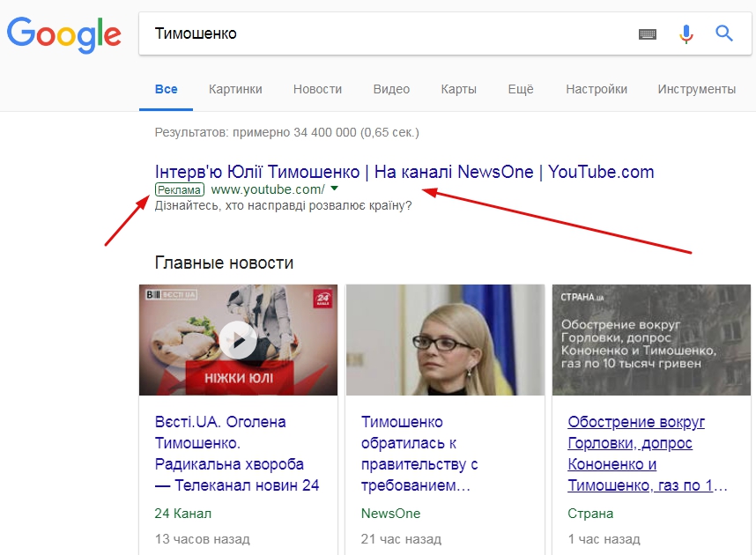
Task: Click the blue search magnifier icon
Action: (723, 33)
